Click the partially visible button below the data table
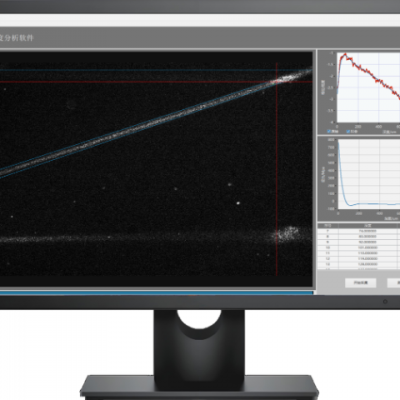The image size is (400, 400). pyautogui.click(x=394, y=283)
